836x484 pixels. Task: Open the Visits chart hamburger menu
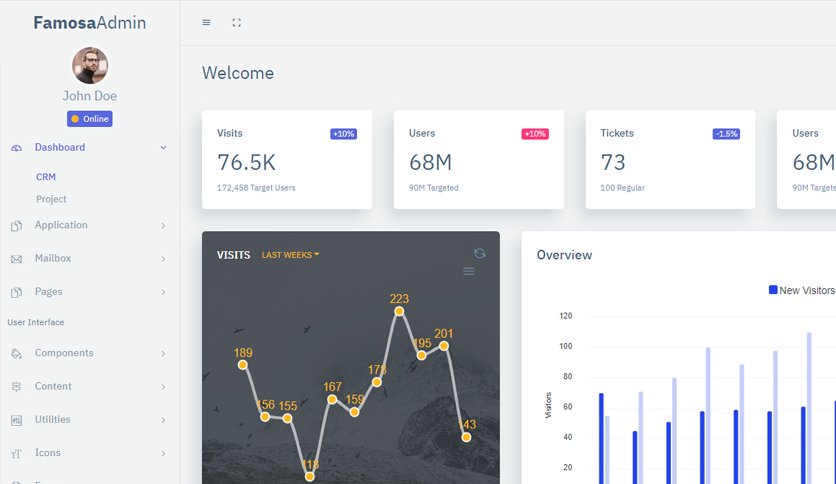469,271
